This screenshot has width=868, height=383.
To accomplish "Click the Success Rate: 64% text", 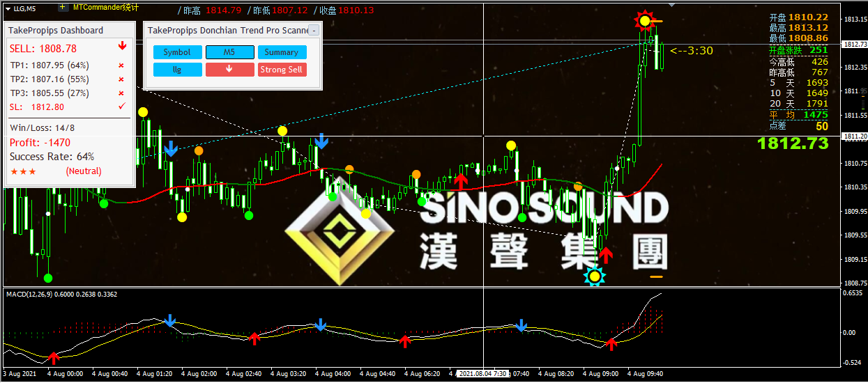I will (x=52, y=157).
